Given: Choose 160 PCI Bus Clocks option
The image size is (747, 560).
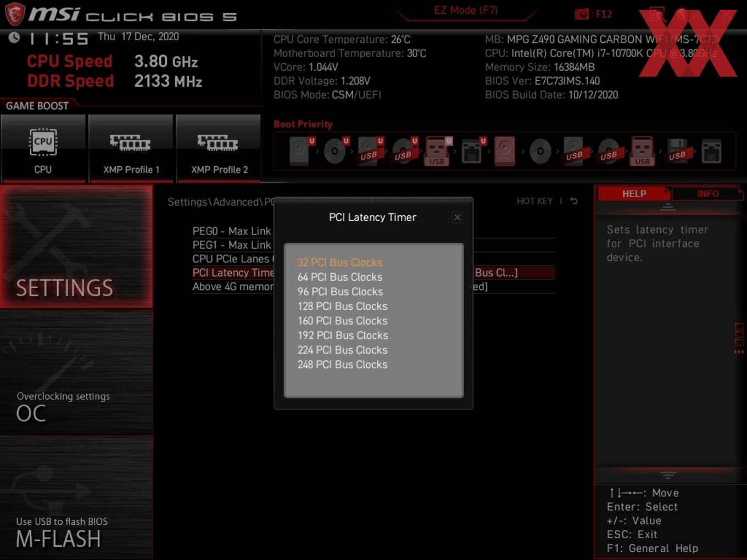Looking at the screenshot, I should pyautogui.click(x=342, y=321).
